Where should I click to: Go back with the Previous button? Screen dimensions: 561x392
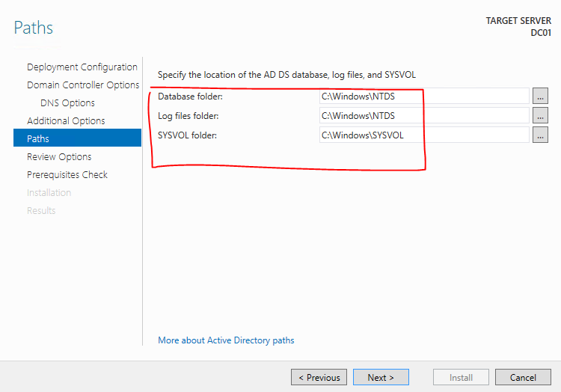319,377
